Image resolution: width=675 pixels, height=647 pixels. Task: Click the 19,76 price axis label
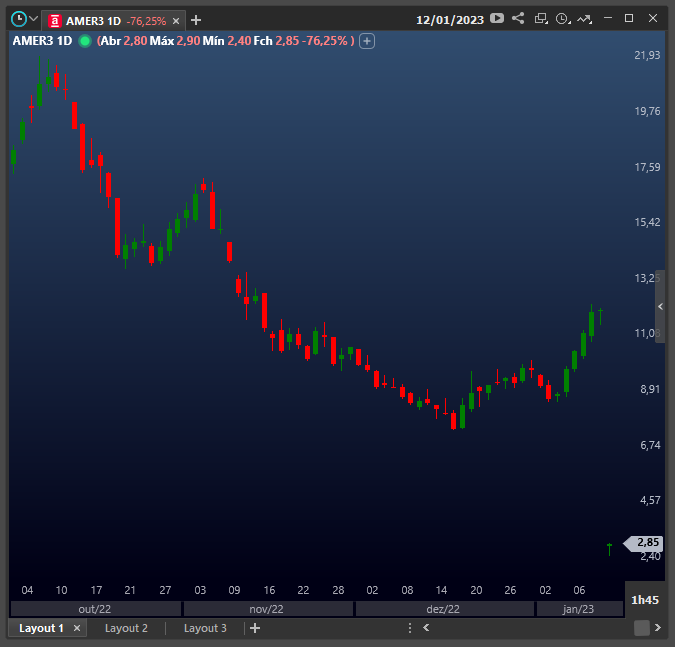pyautogui.click(x=647, y=111)
